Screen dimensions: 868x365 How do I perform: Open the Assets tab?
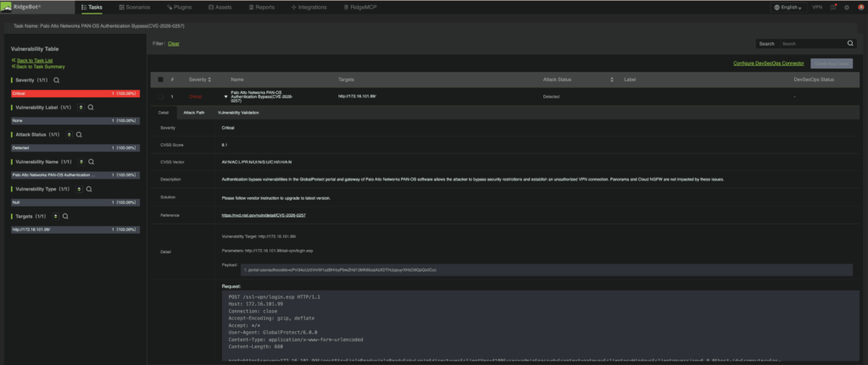click(220, 7)
